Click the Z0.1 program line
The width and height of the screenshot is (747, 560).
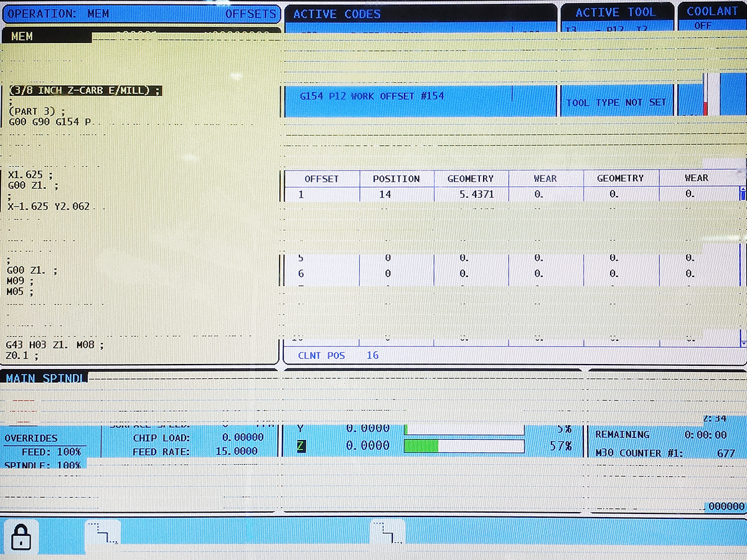pyautogui.click(x=22, y=356)
